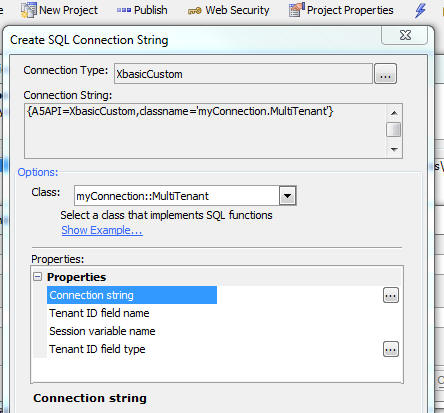Open Project Properties icon
The image size is (444, 413).
297,10
